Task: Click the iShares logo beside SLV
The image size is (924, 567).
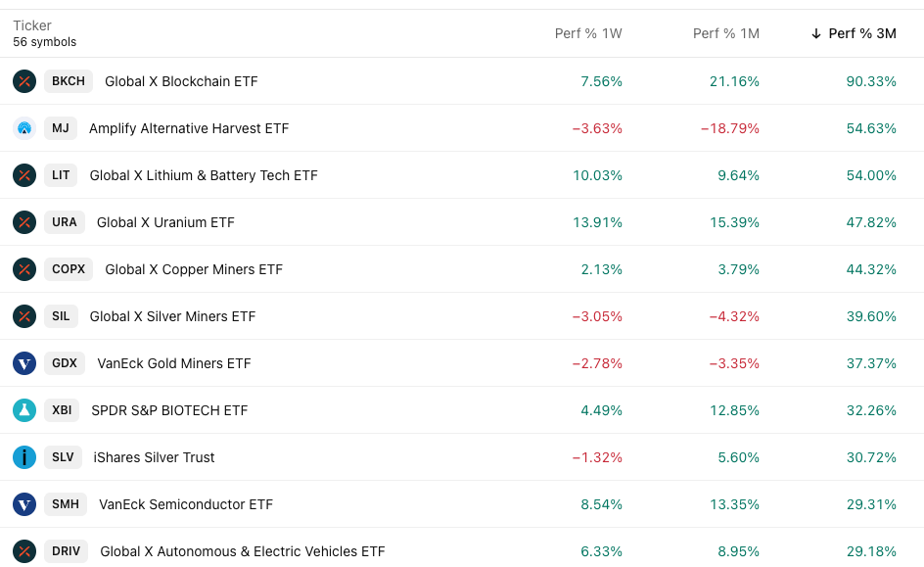Action: [x=24, y=457]
